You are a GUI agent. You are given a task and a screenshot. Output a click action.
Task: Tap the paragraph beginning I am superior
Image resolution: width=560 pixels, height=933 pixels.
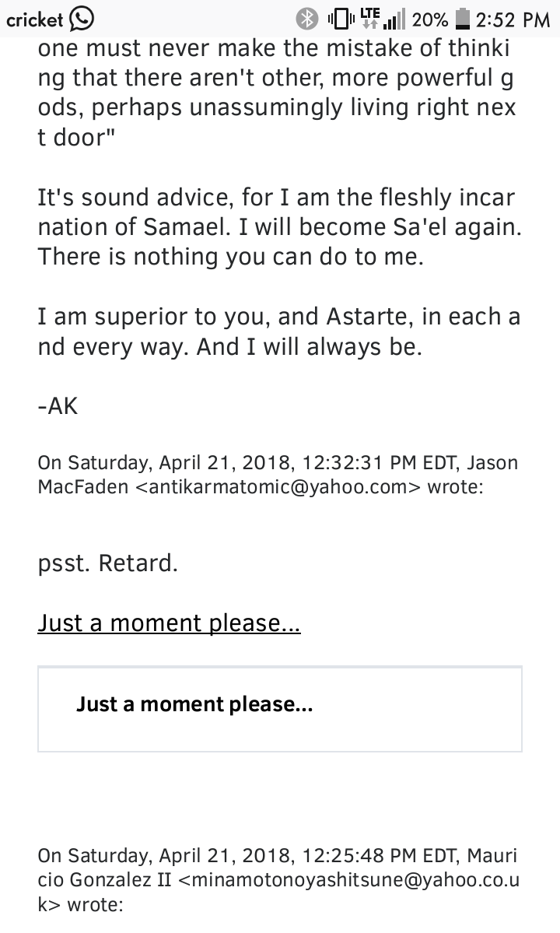[x=278, y=331]
